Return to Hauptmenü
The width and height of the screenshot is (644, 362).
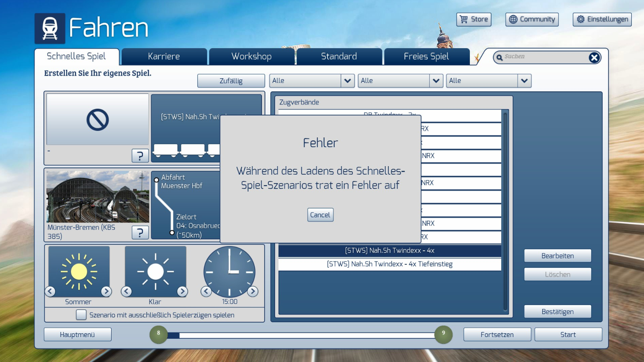[77, 335]
